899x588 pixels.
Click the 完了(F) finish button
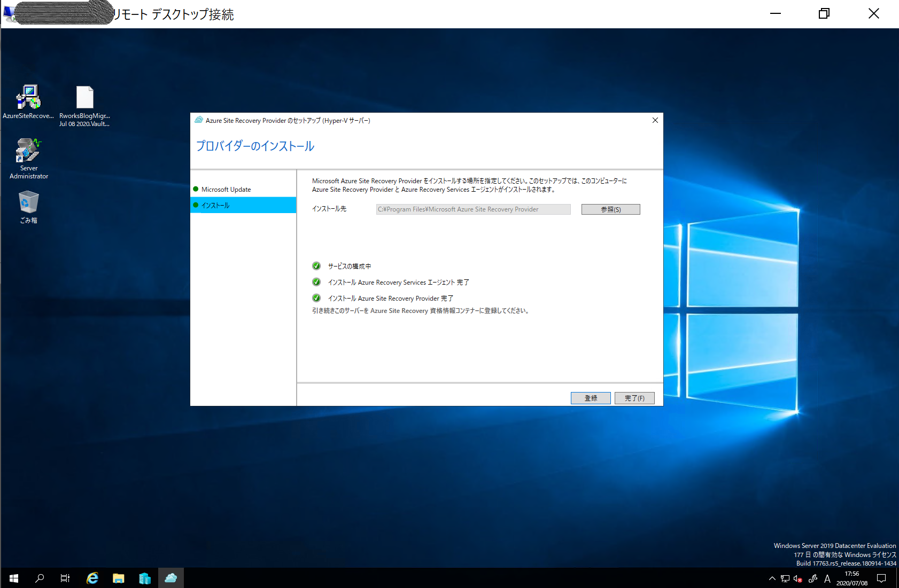click(634, 398)
